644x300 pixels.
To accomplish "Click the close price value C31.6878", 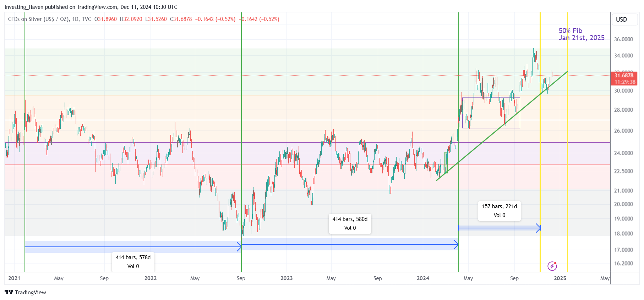I will [x=181, y=19].
